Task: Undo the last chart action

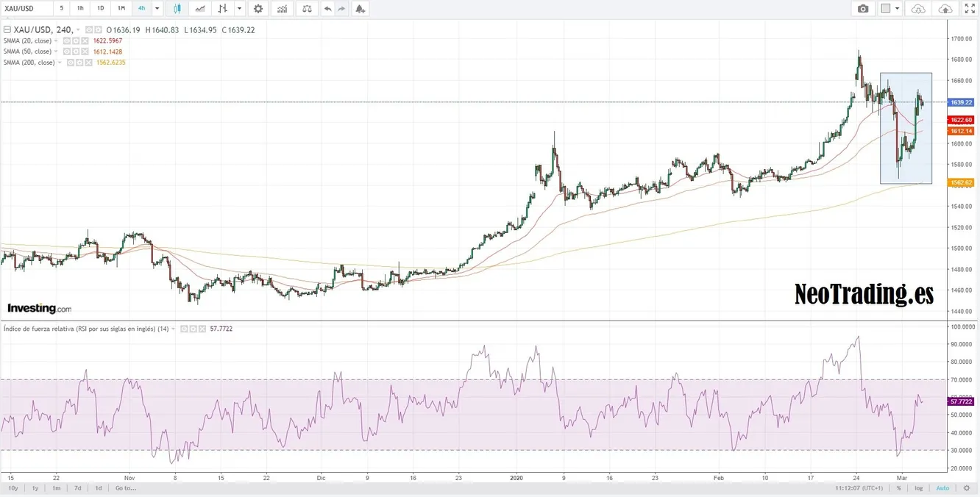Action: pyautogui.click(x=327, y=9)
